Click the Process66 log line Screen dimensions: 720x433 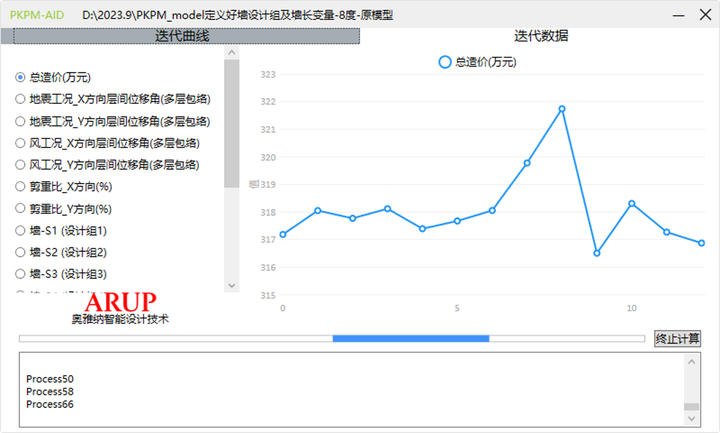(x=50, y=405)
